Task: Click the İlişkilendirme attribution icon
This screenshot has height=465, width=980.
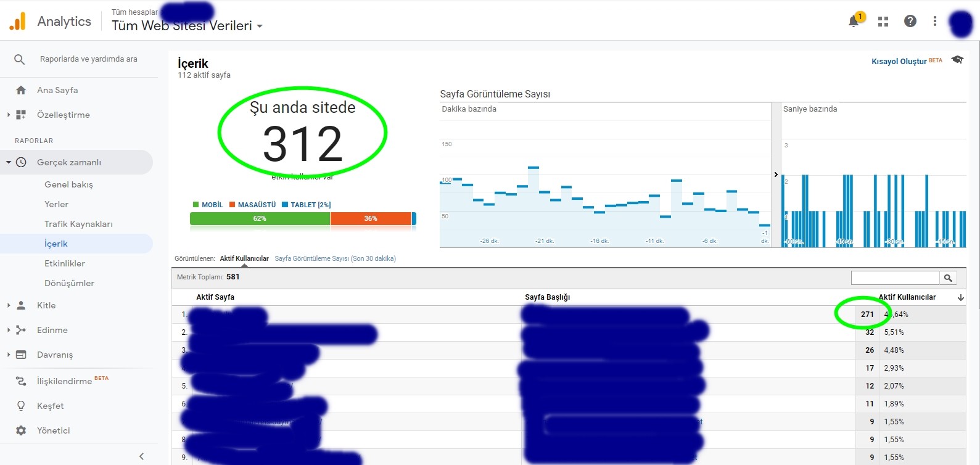Action: 21,381
